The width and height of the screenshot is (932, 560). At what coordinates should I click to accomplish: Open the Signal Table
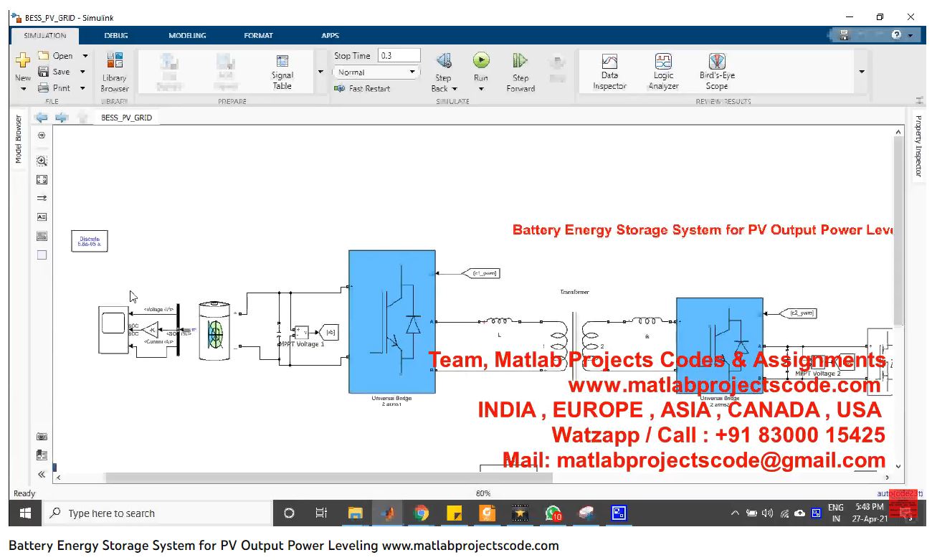click(x=282, y=71)
